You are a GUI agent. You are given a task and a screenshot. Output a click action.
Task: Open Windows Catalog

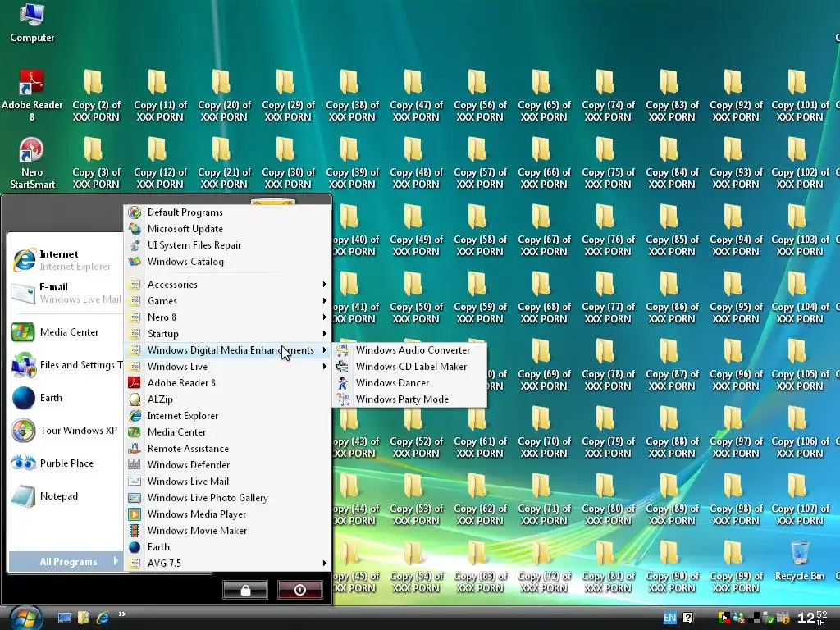click(228, 262)
